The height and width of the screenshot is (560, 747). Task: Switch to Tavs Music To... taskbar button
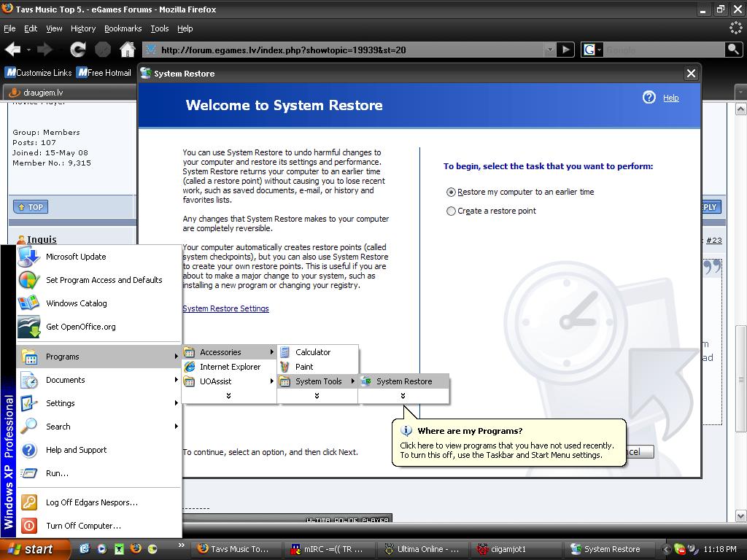[x=235, y=549]
